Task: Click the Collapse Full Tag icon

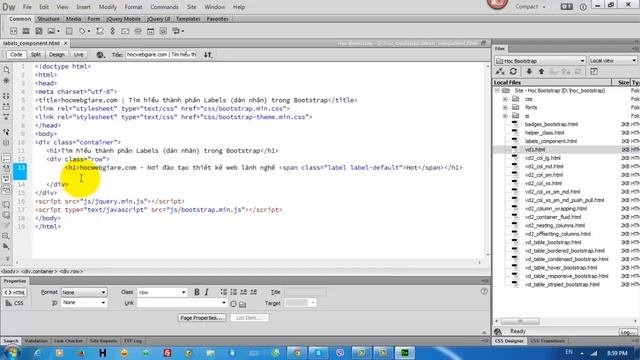Action: click(6, 96)
